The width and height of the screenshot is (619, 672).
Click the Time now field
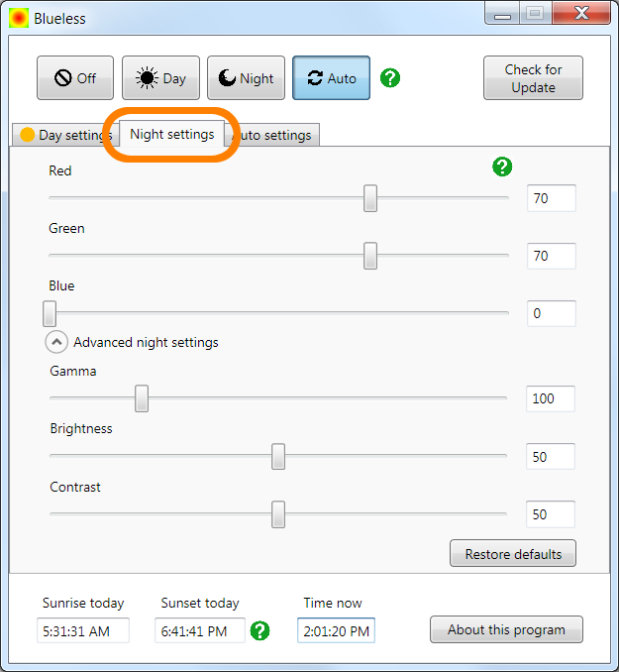[x=336, y=630]
